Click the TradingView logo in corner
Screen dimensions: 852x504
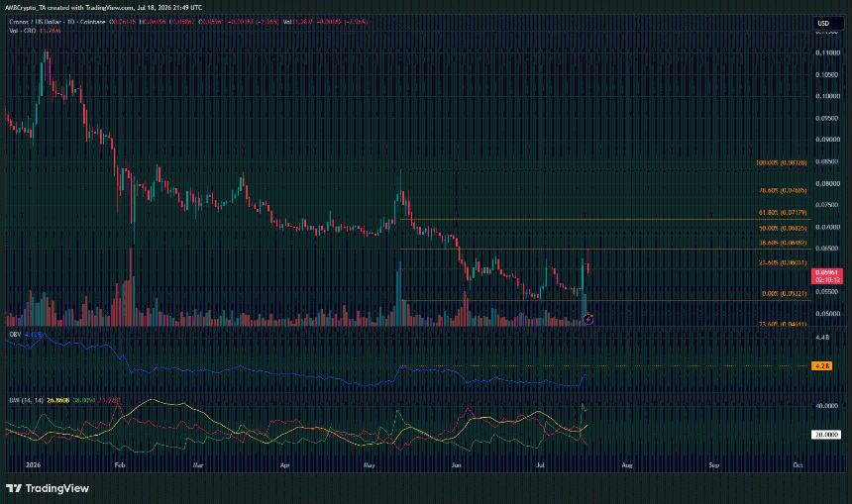point(48,488)
